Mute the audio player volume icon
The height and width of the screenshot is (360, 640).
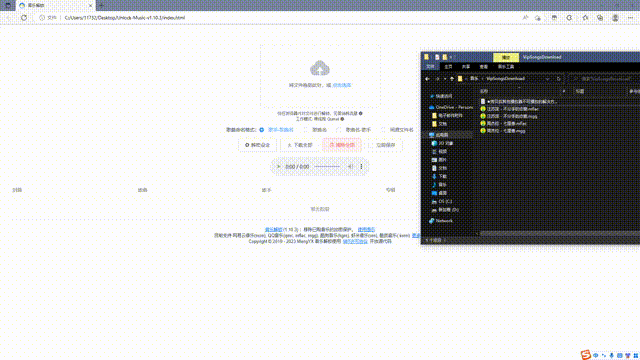pyautogui.click(x=350, y=167)
